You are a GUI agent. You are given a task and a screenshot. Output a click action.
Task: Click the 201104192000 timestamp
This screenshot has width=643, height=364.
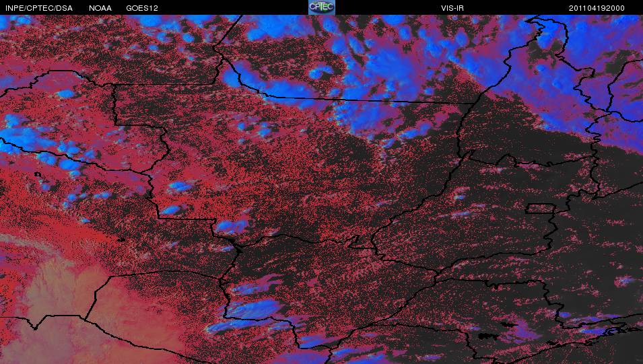[x=597, y=8]
